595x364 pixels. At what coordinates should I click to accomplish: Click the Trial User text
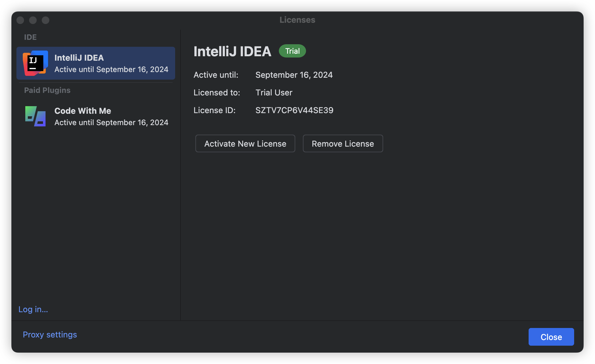pyautogui.click(x=274, y=93)
